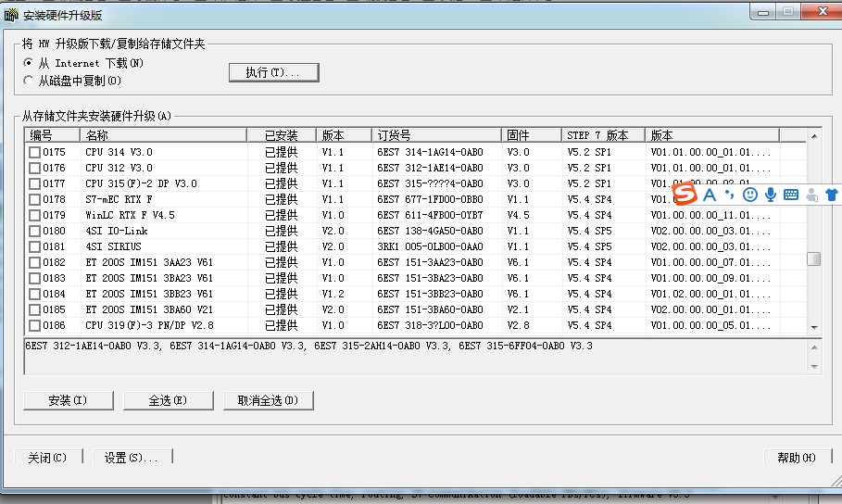Open the emoji smiley panel

coord(750,195)
